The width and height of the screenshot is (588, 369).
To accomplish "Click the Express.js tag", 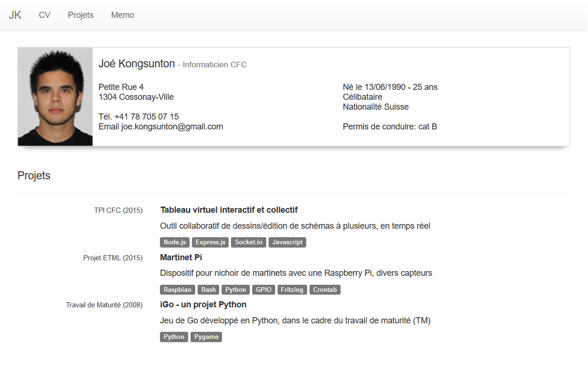I will pos(210,242).
